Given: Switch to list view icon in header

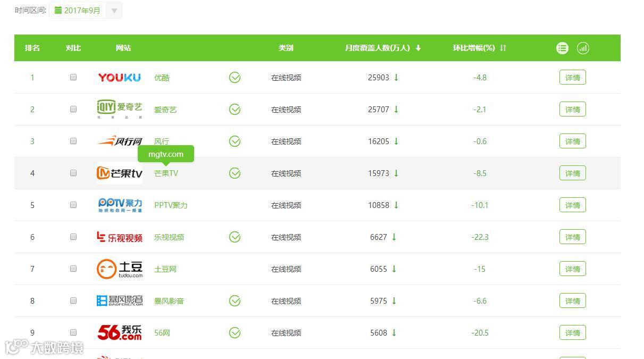Looking at the screenshot, I should click(562, 48).
